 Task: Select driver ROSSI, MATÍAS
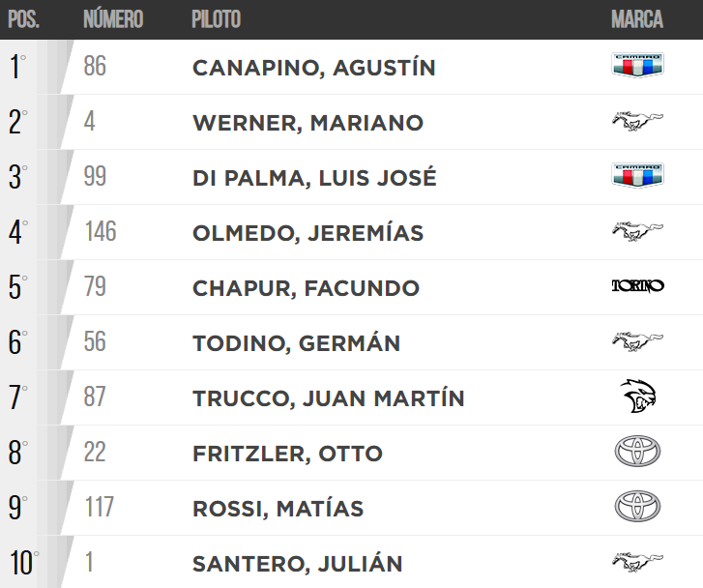(x=278, y=508)
